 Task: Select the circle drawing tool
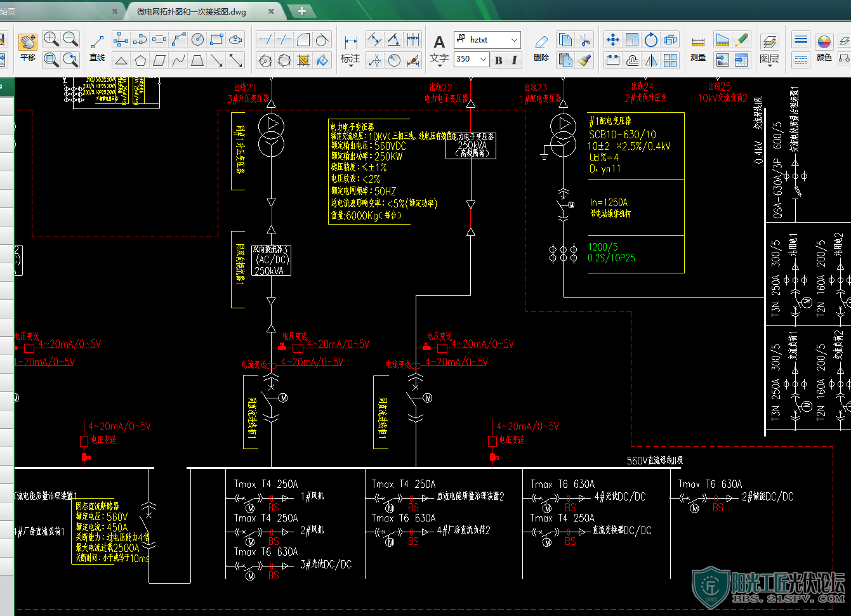click(197, 39)
